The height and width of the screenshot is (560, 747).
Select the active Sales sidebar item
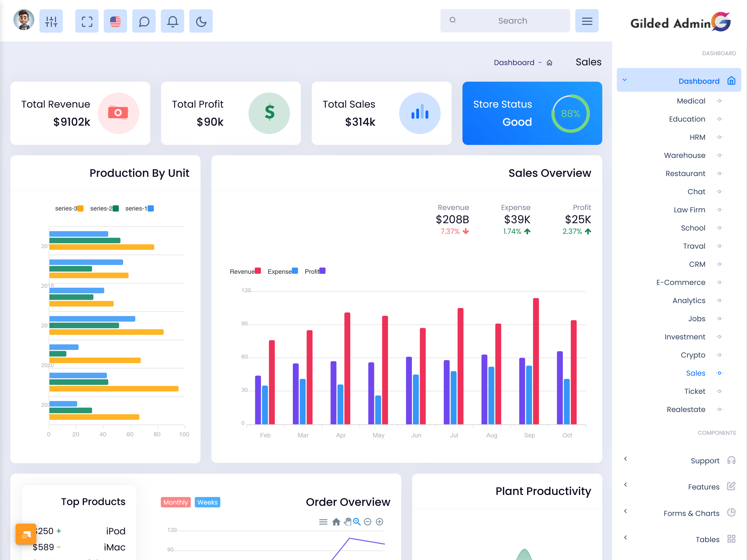point(695,373)
